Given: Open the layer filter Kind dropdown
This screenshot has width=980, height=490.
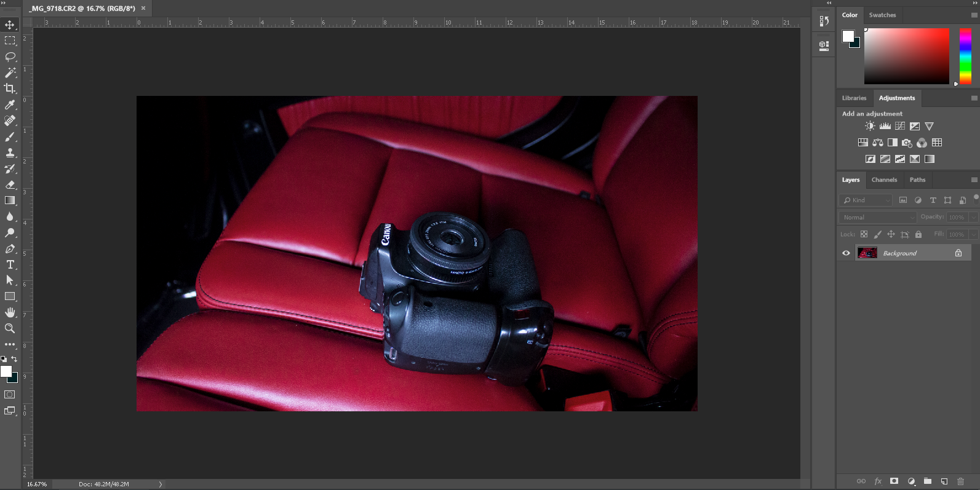Looking at the screenshot, I should 866,200.
